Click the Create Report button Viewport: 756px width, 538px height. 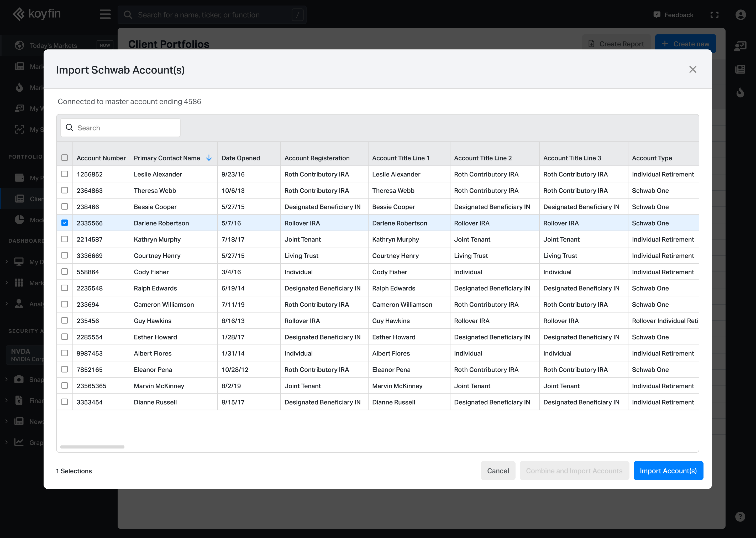pos(616,44)
